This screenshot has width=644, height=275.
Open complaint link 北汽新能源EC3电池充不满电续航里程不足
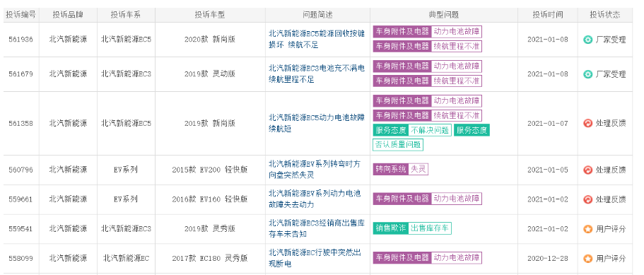[317, 74]
